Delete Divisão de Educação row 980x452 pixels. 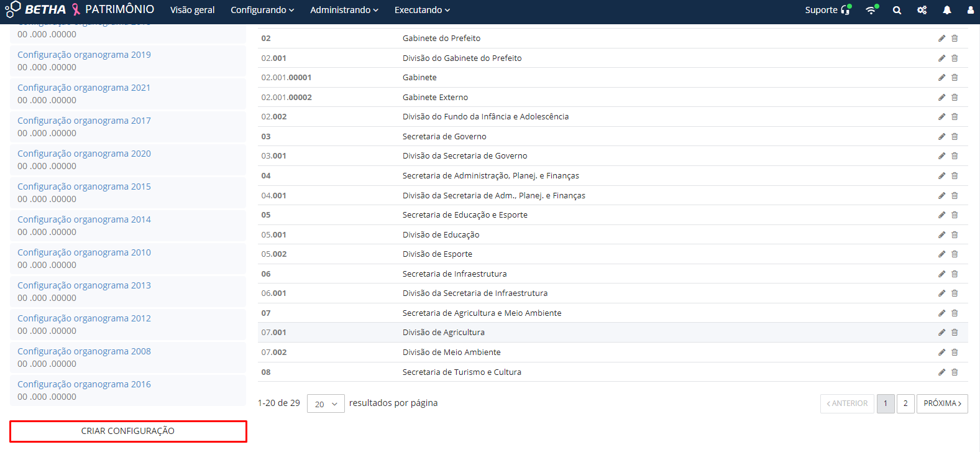955,235
